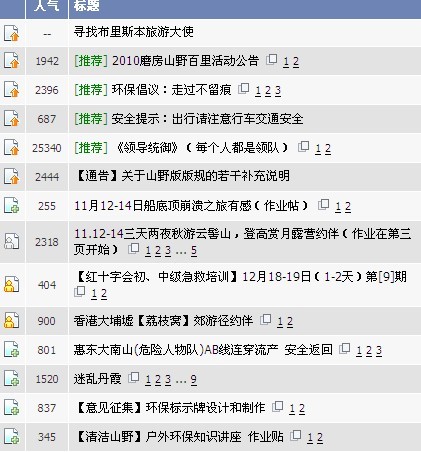
Task: Click yellow person icon for 红十字会急救培训 thread
Action: point(11,284)
